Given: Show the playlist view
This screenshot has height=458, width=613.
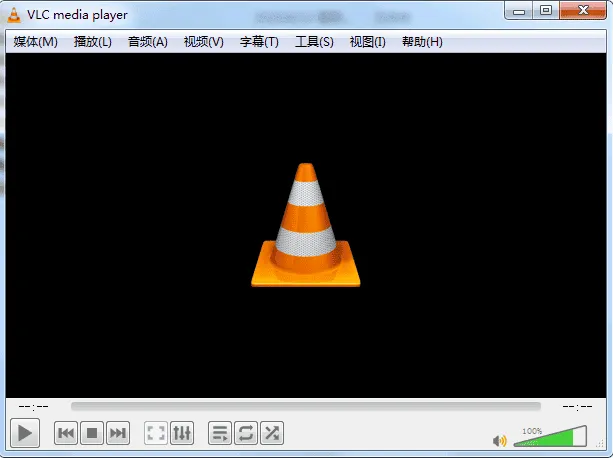Looking at the screenshot, I should [x=220, y=433].
